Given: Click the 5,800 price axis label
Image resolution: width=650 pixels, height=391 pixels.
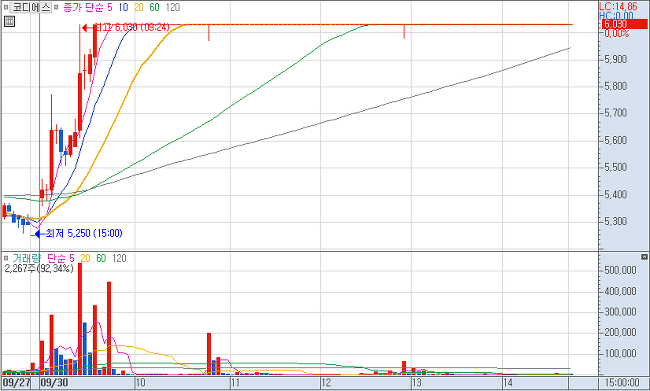Looking at the screenshot, I should click(616, 86).
